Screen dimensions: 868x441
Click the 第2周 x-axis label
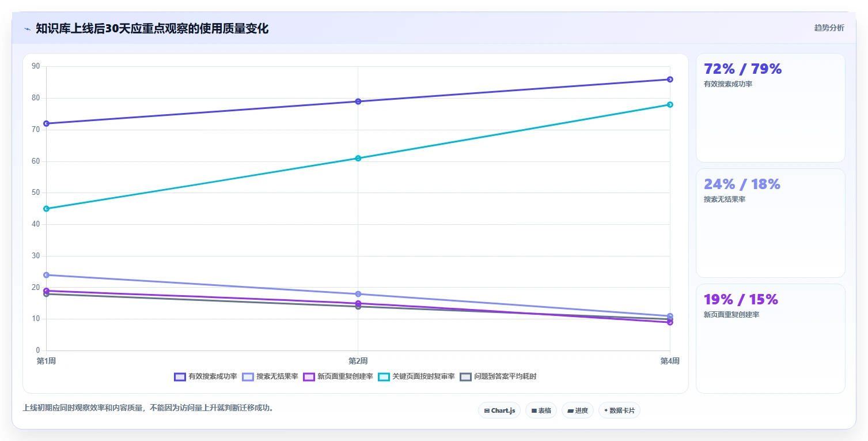[358, 361]
